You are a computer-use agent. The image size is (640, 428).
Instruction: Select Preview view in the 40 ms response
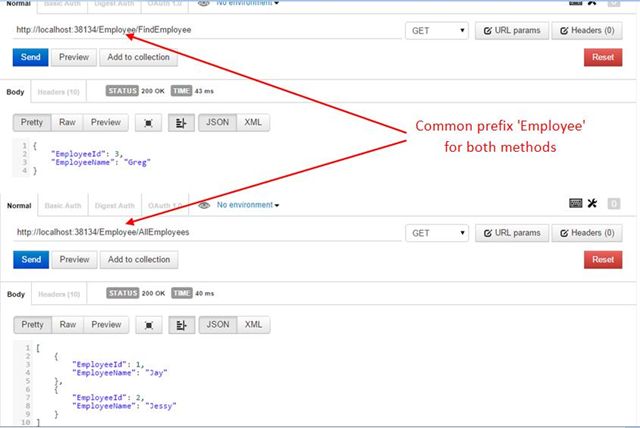[106, 325]
